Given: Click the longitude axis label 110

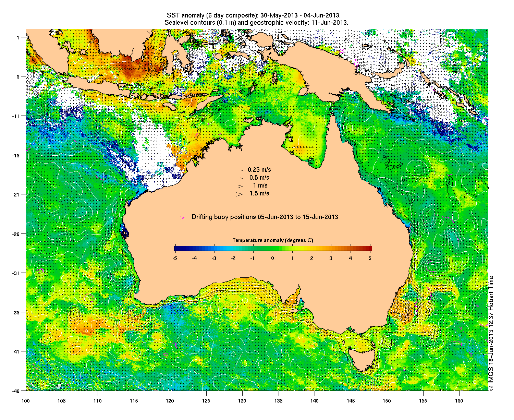Looking at the screenshot, I should (x=98, y=401).
